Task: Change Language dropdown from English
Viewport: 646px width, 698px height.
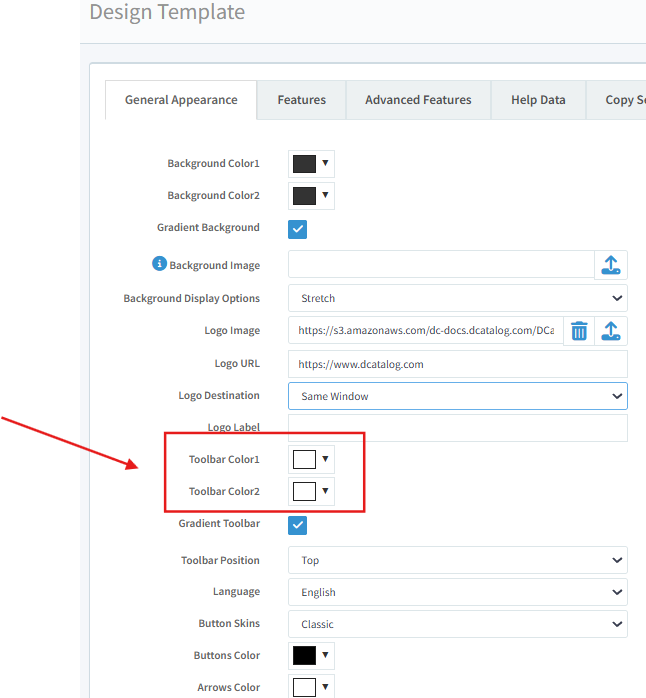Action: click(457, 592)
